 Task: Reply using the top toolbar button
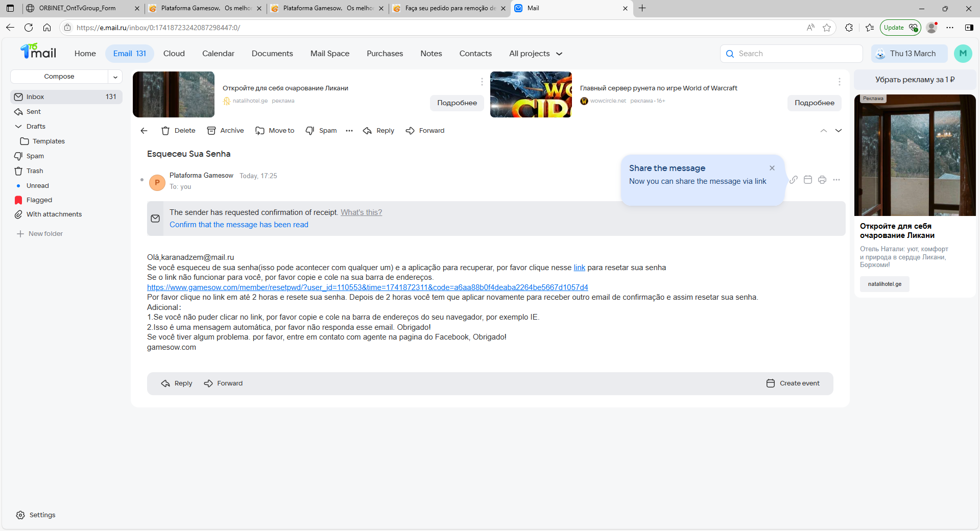pyautogui.click(x=378, y=131)
